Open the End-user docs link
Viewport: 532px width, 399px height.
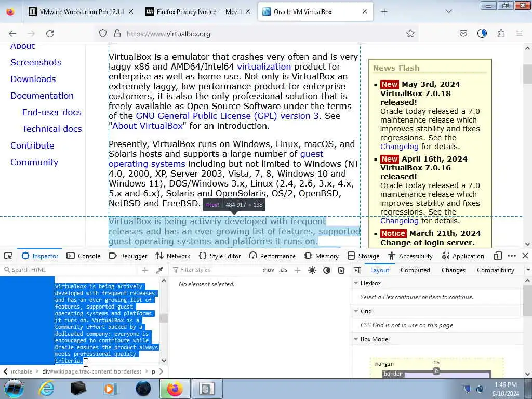click(52, 112)
